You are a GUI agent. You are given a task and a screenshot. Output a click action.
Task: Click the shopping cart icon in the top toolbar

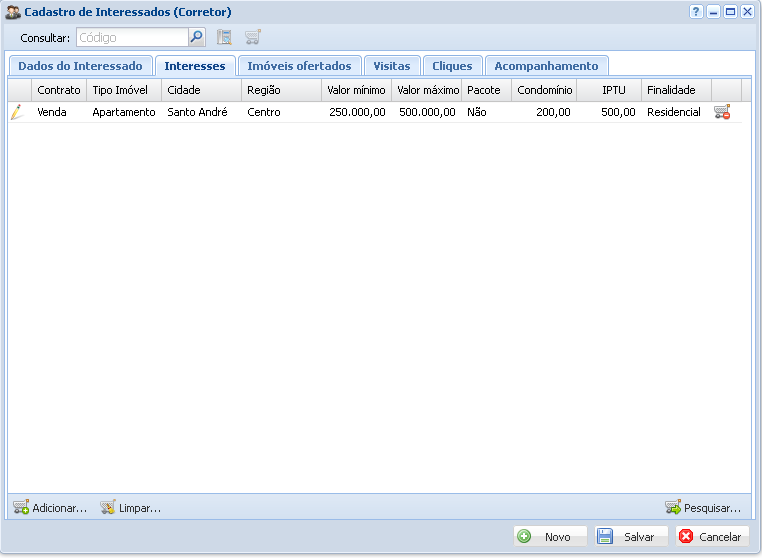pyautogui.click(x=253, y=38)
